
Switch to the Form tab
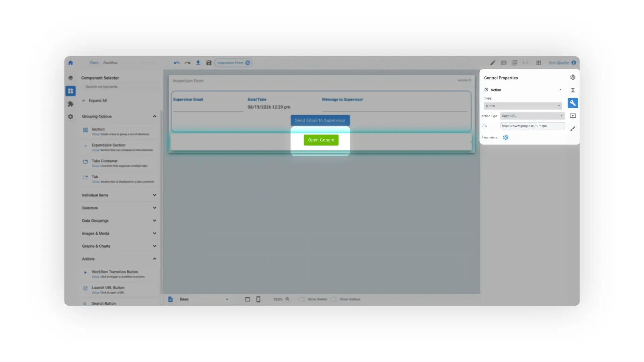[x=94, y=63]
